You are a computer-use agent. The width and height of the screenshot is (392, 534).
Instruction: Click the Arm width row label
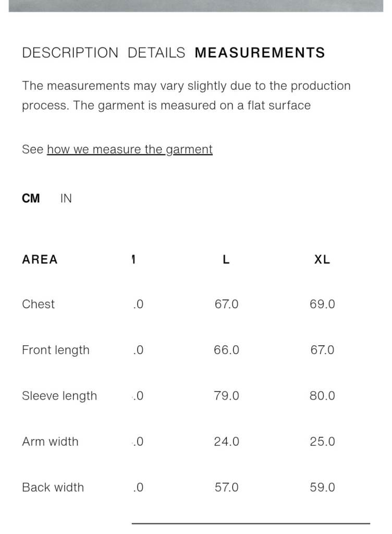pos(50,442)
